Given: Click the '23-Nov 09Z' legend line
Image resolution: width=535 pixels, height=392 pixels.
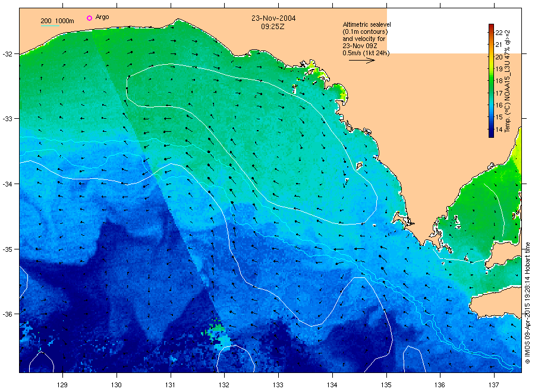Looking at the screenshot, I should point(360,46).
